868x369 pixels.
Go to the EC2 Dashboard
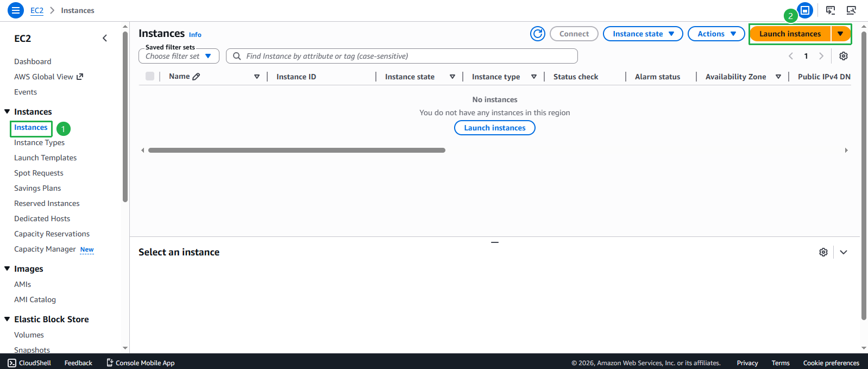tap(33, 61)
